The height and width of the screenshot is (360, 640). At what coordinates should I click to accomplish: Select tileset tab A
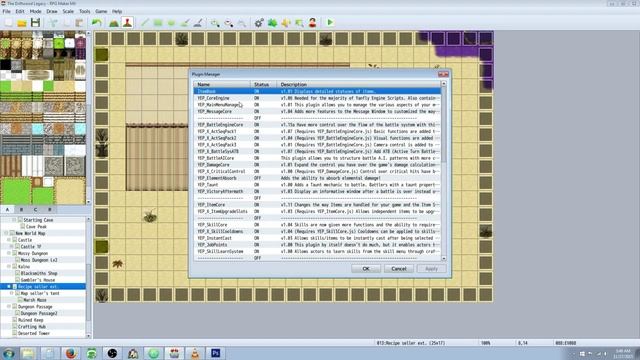point(7,209)
